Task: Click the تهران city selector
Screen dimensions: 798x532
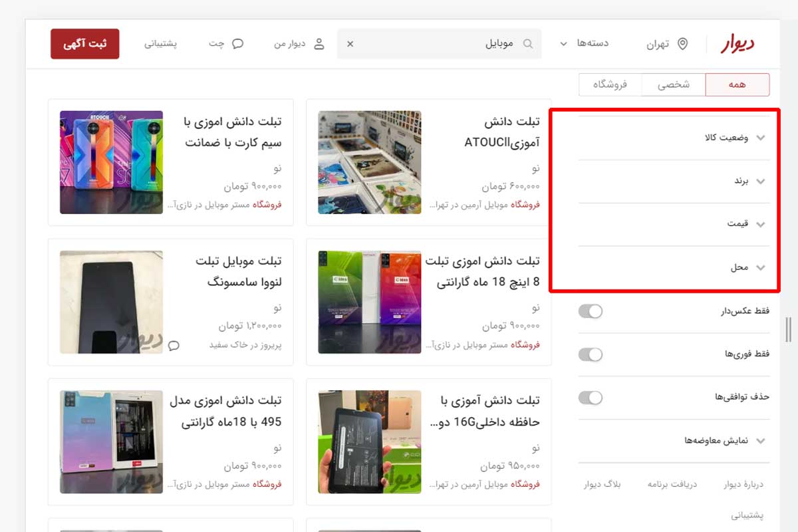Action: [x=667, y=44]
